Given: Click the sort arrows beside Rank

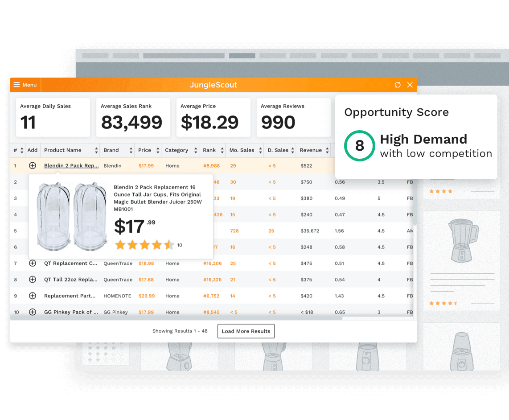Looking at the screenshot, I should (x=222, y=150).
